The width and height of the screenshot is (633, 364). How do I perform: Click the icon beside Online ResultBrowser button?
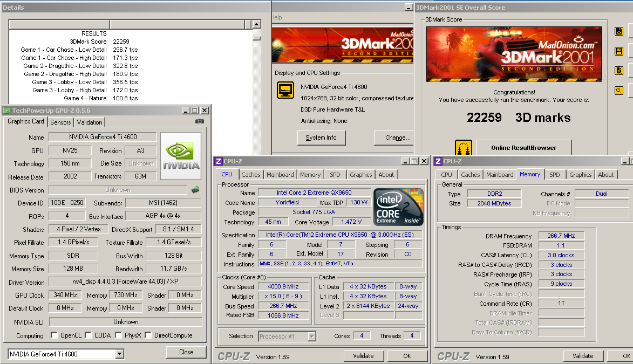coord(464,148)
